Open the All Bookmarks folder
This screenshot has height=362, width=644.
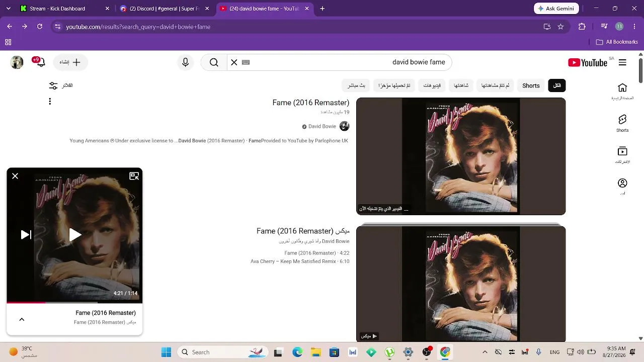tap(617, 42)
